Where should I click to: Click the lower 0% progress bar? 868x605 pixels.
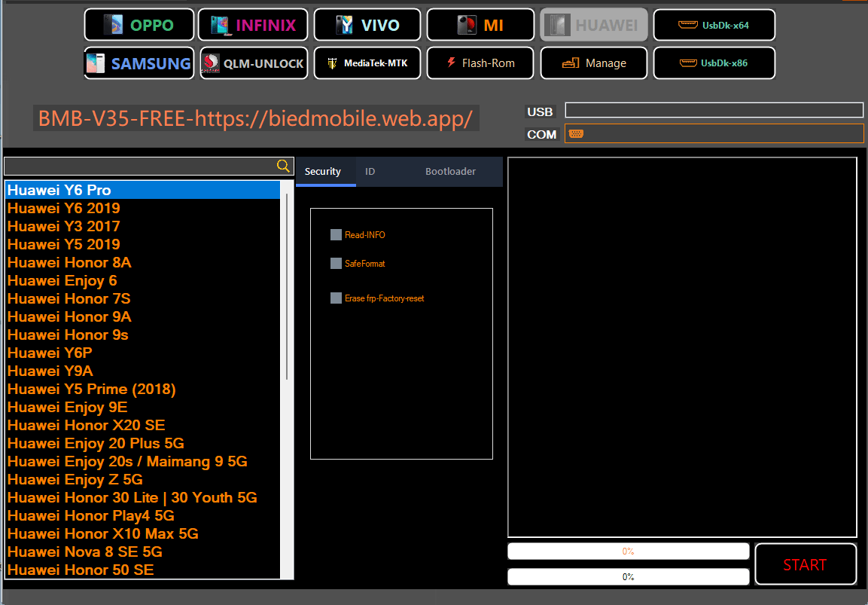click(628, 576)
